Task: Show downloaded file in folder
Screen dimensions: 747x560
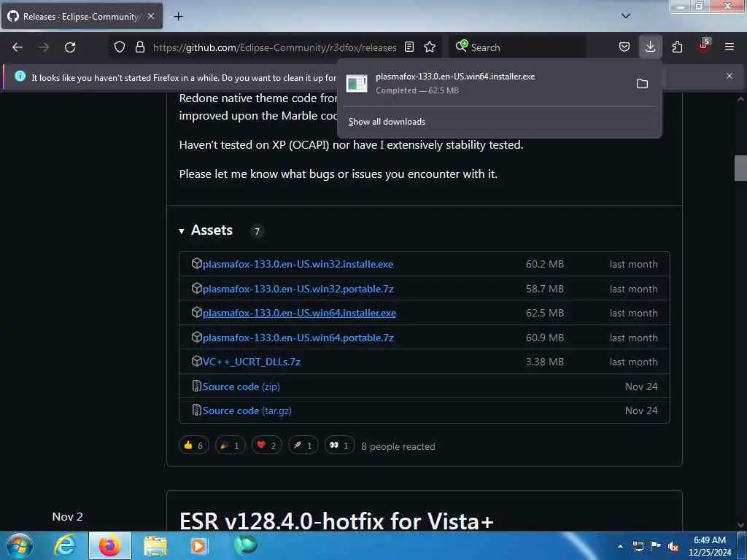Action: click(x=642, y=84)
